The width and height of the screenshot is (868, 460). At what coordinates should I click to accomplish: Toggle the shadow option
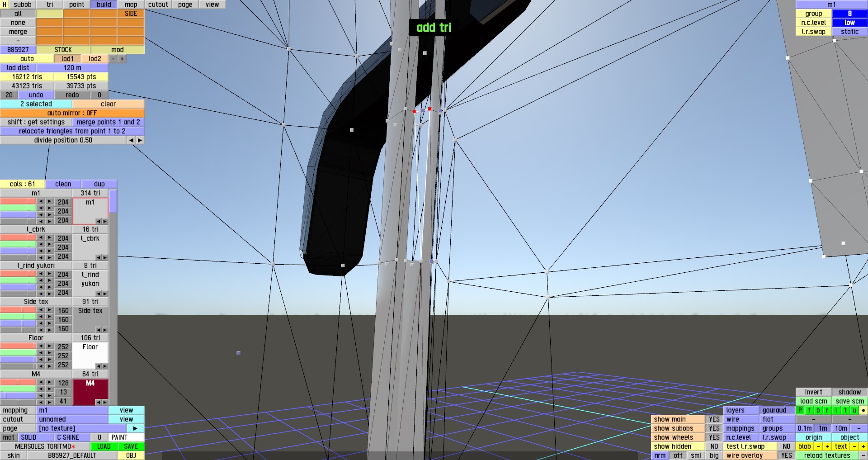point(849,392)
